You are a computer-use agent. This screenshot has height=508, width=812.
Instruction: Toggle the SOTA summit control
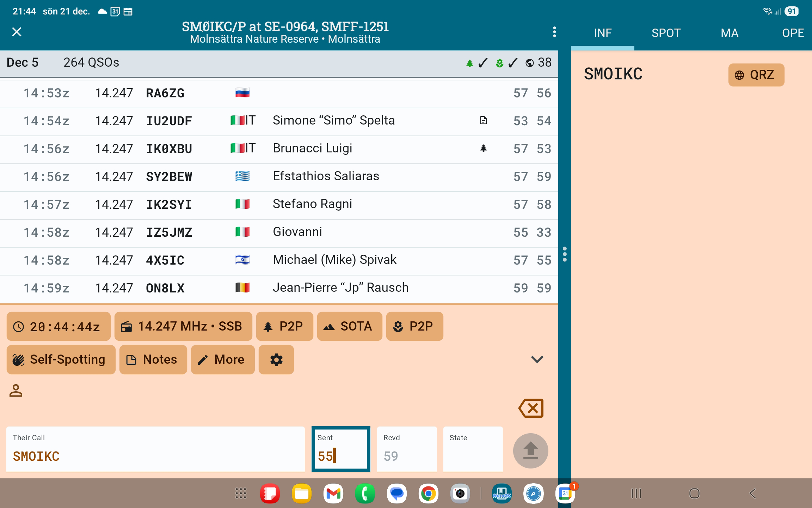[349, 326]
